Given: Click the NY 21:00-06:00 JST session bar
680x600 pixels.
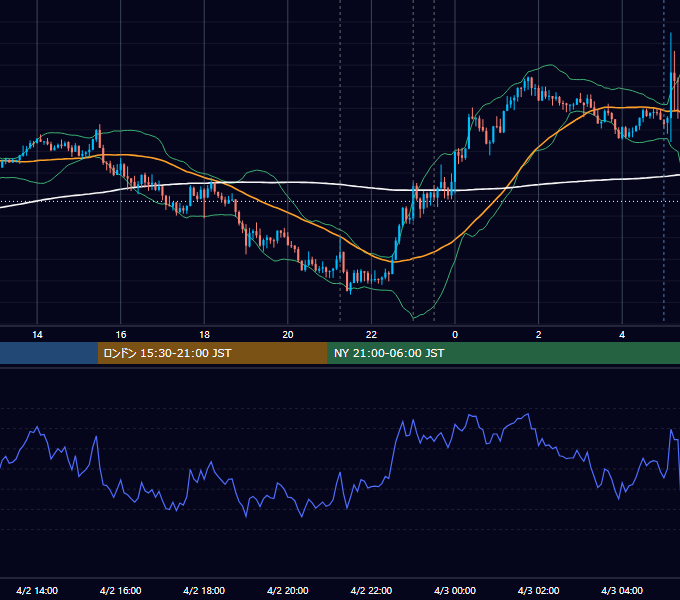Looking at the screenshot, I should point(503,353).
